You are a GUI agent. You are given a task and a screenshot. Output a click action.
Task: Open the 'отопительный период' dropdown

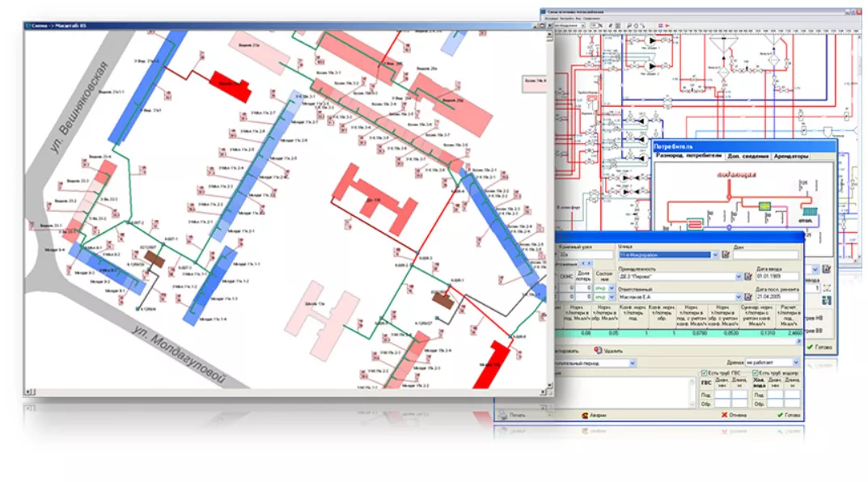(632, 363)
